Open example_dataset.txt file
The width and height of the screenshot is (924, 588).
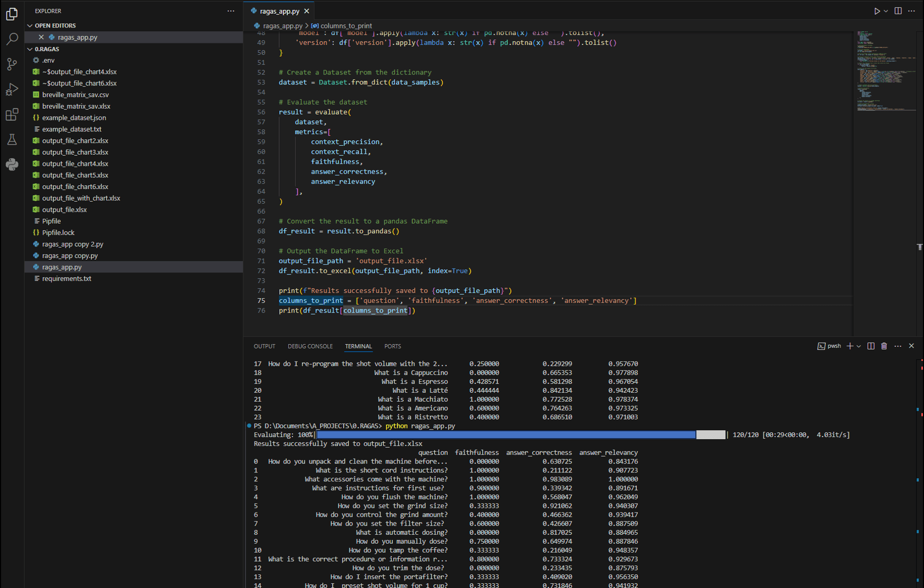pyautogui.click(x=134, y=129)
